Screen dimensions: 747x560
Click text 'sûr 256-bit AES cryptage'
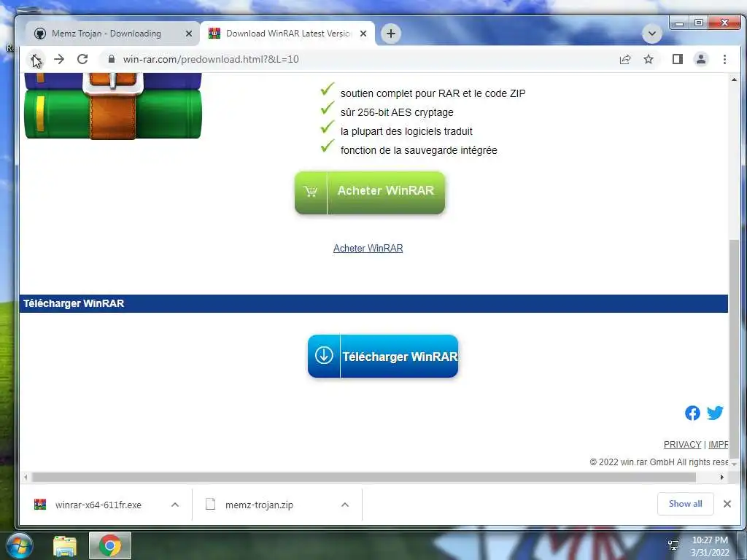pyautogui.click(x=397, y=112)
